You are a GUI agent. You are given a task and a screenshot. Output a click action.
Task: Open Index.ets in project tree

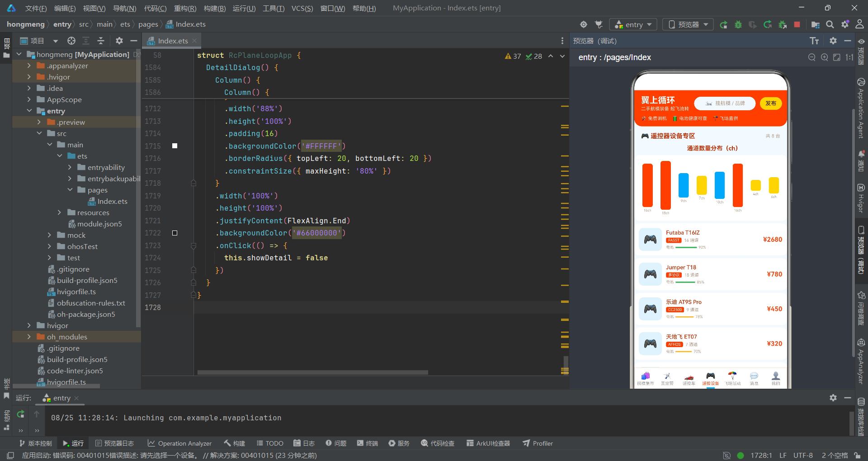(x=108, y=201)
